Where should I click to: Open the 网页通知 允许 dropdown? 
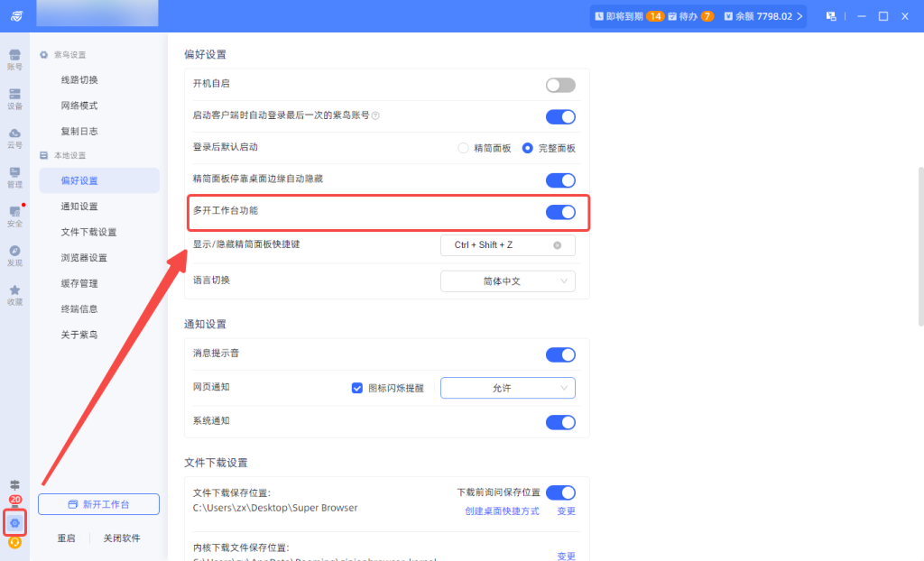(x=507, y=388)
